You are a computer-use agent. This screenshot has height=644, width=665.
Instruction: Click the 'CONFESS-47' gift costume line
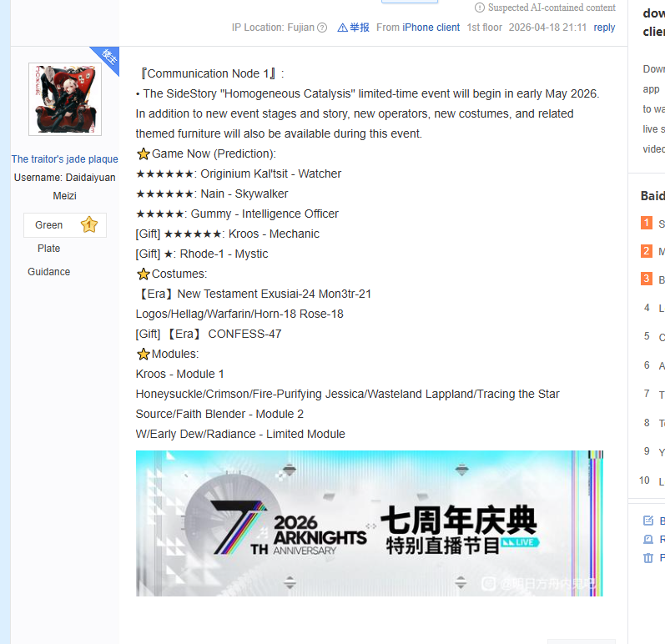[209, 334]
